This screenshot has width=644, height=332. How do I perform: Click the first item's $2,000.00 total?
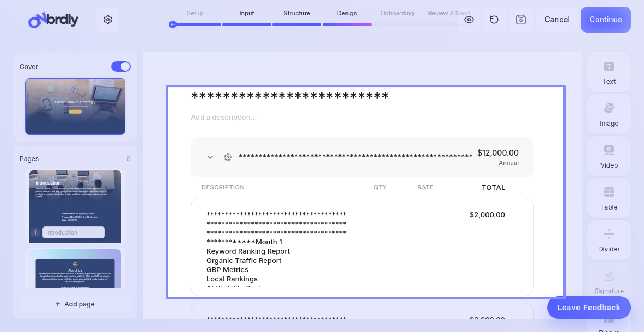487,215
